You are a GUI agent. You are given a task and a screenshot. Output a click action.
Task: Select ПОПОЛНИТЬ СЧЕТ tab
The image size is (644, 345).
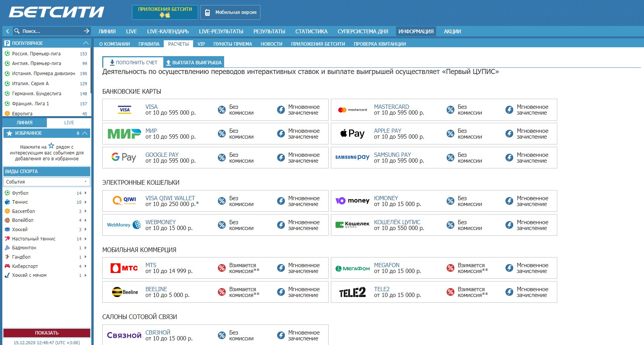(133, 62)
